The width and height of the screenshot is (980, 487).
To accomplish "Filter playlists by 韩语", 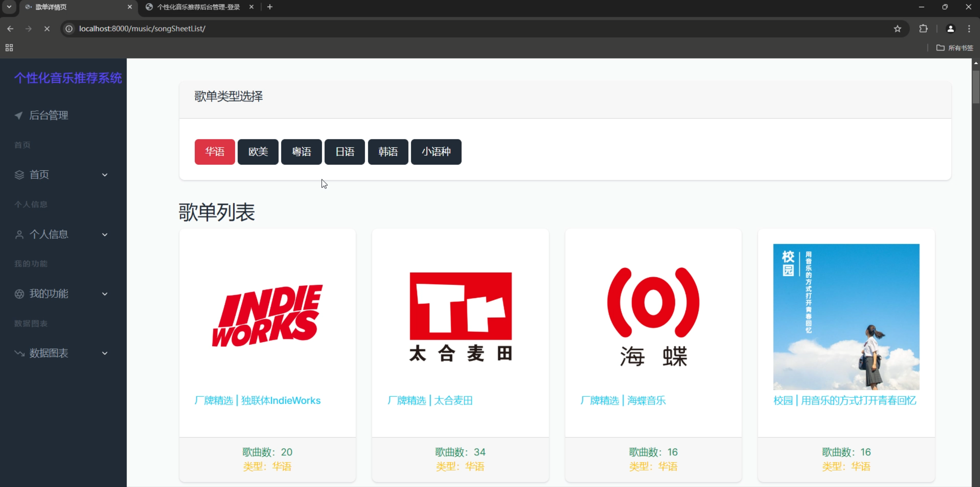I will tap(388, 152).
